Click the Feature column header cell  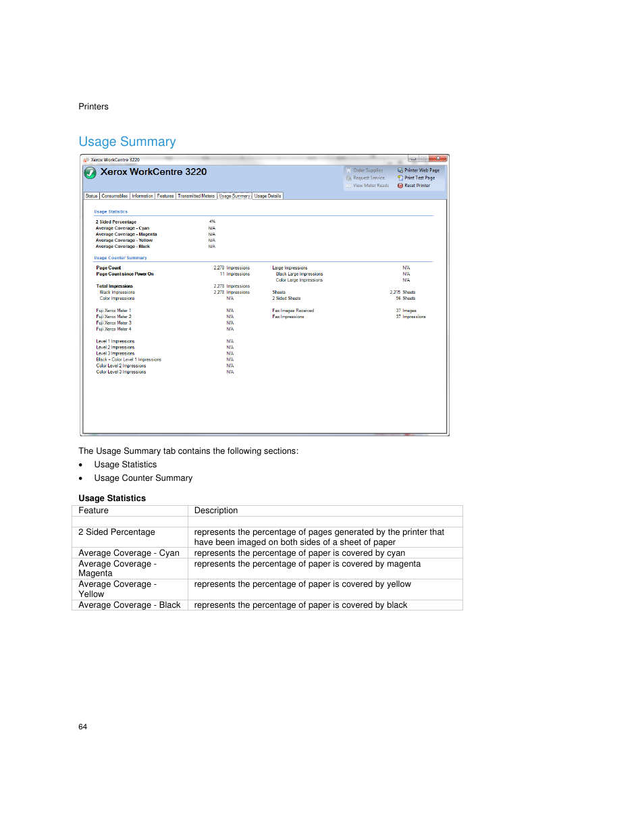(x=130, y=511)
